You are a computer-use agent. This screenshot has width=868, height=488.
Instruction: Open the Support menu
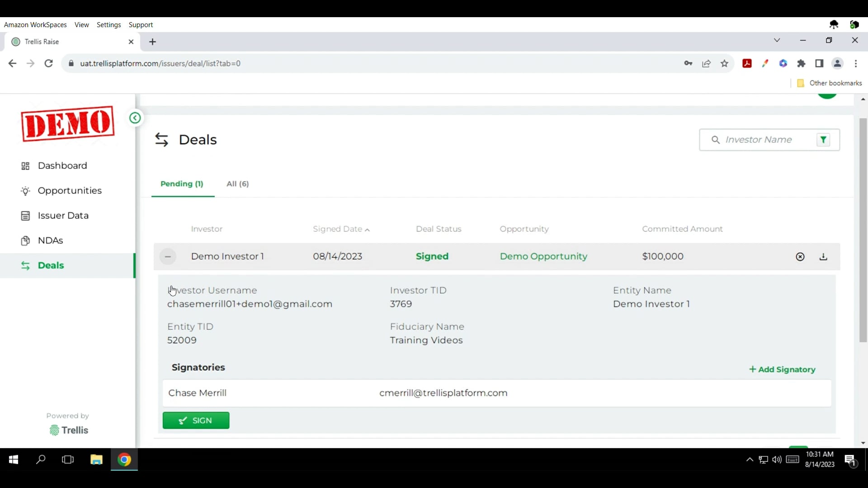tap(141, 25)
